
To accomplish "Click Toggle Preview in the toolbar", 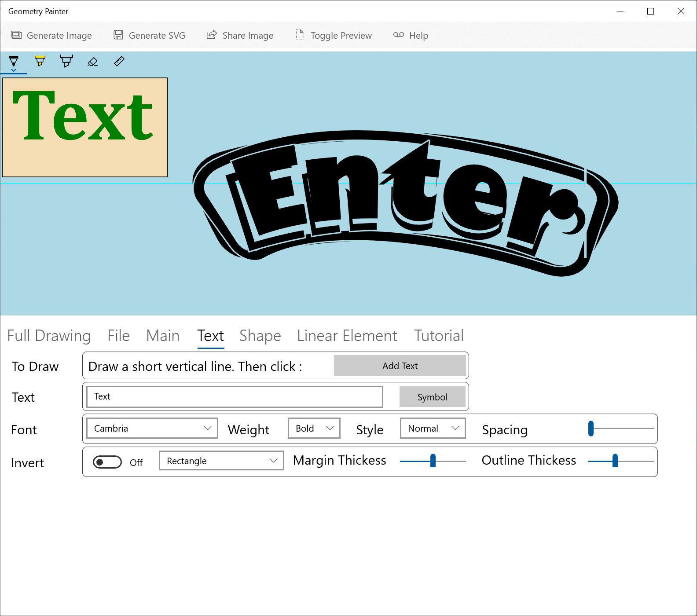I will tap(334, 35).
